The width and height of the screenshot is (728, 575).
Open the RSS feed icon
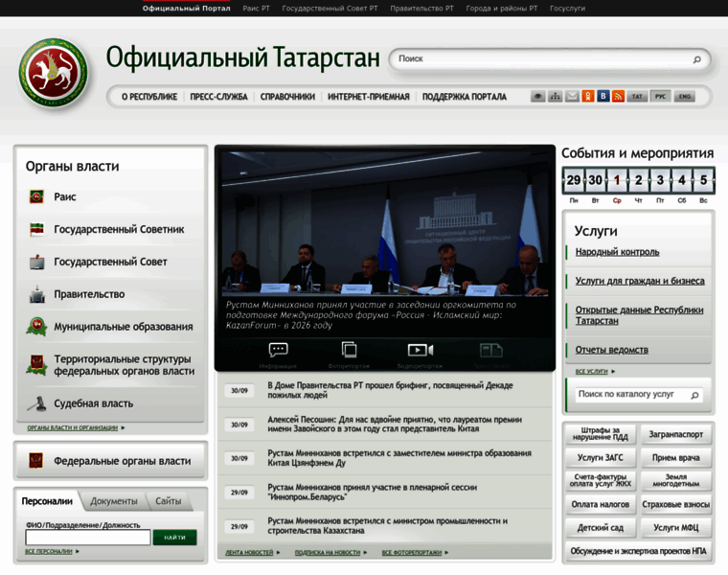coord(618,96)
